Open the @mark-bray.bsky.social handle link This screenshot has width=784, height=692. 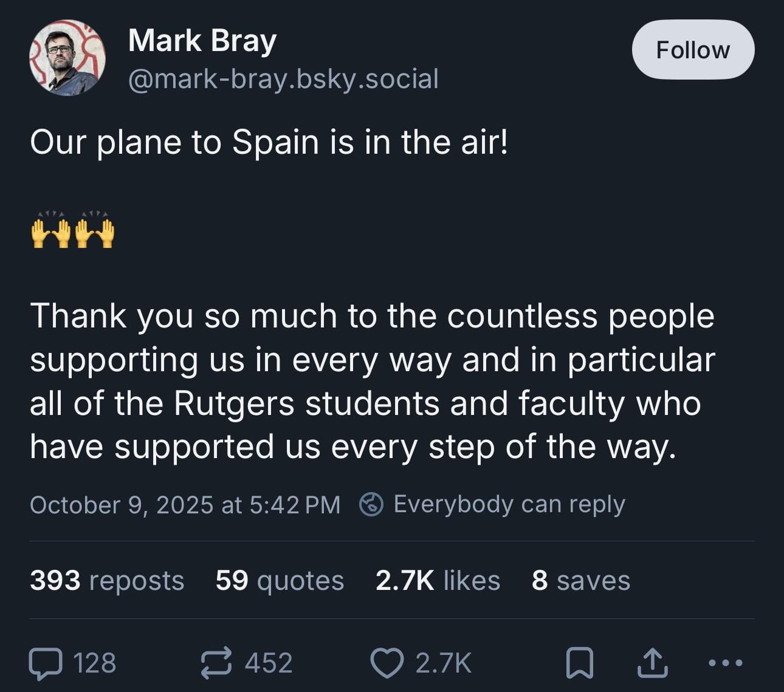click(x=283, y=79)
